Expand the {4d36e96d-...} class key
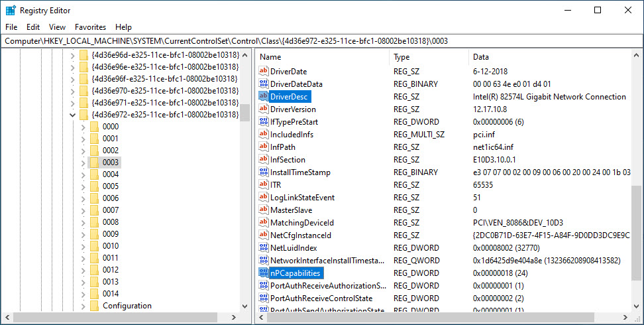Screen dimensions: 644x325 (73, 55)
